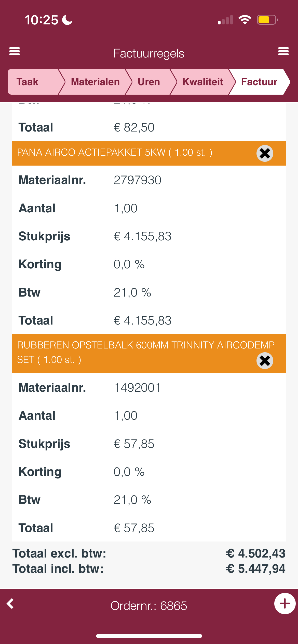Tap the Stukprijs value € 4.155,83
The image size is (298, 644).
click(x=142, y=237)
